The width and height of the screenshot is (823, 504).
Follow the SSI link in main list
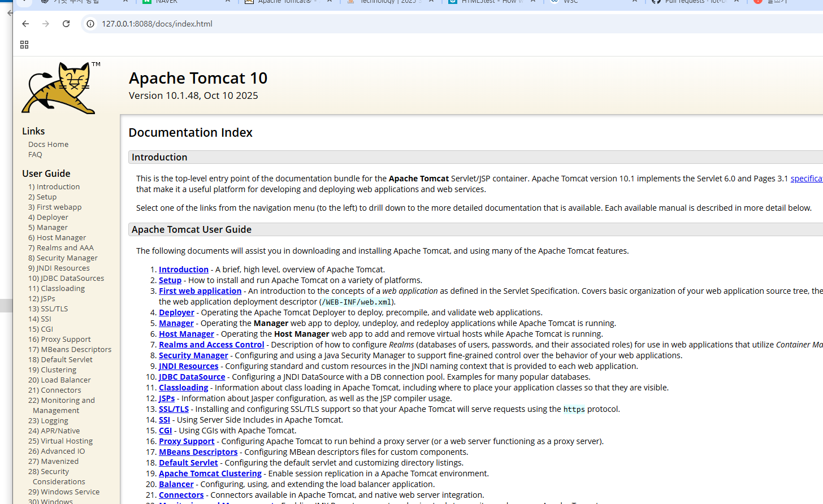tap(164, 420)
